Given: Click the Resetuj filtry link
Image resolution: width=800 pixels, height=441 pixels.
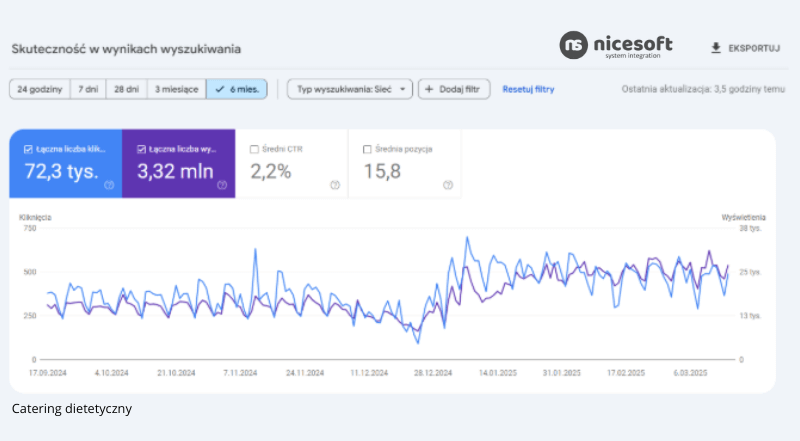Looking at the screenshot, I should pyautogui.click(x=528, y=89).
